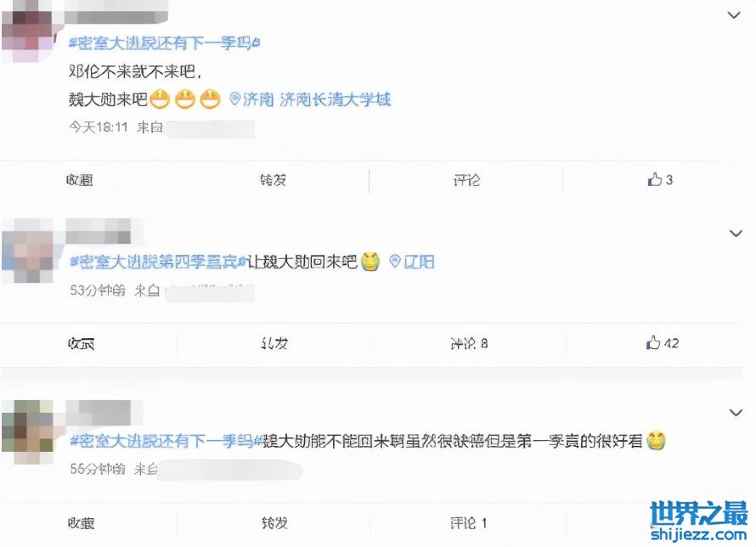The image size is (756, 547).
Task: Like the post with 3 likes
Action: point(660,180)
